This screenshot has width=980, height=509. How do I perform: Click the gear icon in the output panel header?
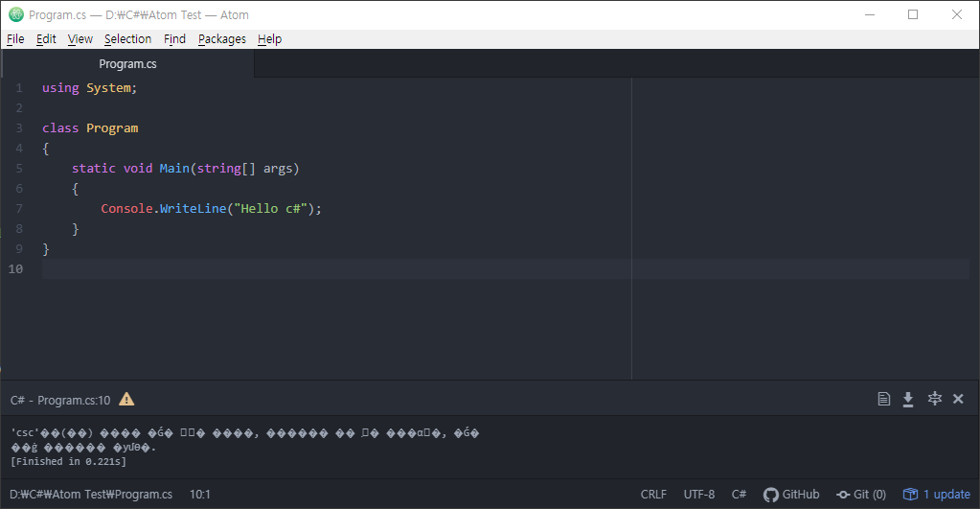pyautogui.click(x=934, y=399)
